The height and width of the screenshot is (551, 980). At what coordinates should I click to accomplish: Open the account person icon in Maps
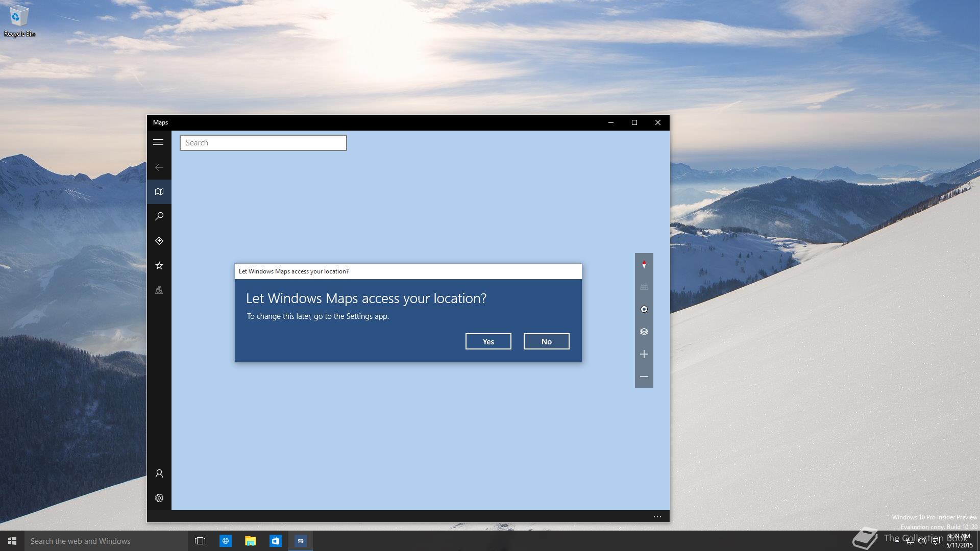159,473
